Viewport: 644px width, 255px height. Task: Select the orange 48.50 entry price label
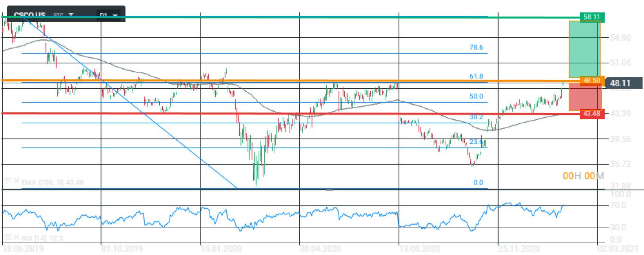[592, 80]
